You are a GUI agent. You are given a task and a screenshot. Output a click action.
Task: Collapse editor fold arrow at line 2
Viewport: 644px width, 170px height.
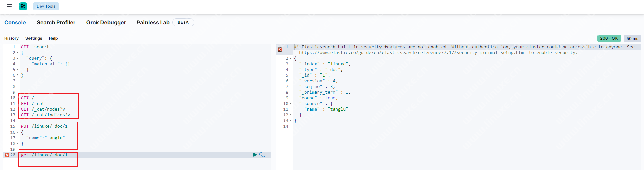[x=18, y=53]
